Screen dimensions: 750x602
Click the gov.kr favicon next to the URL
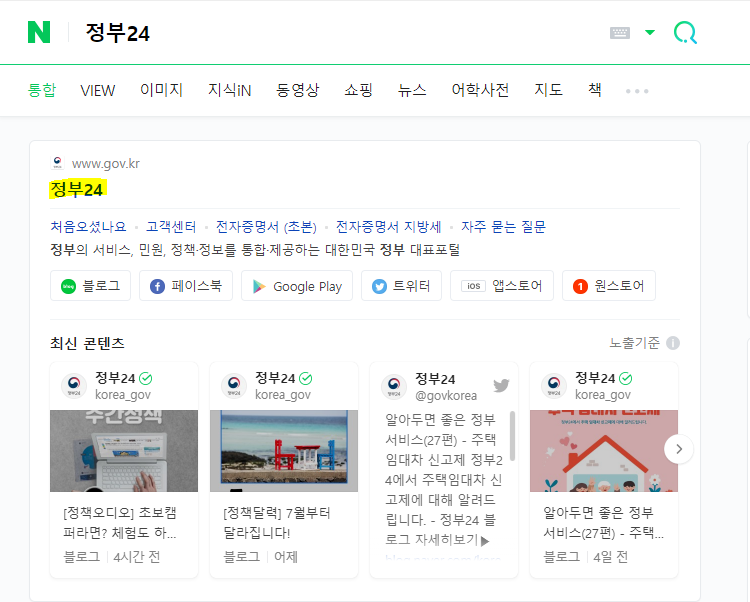click(x=57, y=163)
